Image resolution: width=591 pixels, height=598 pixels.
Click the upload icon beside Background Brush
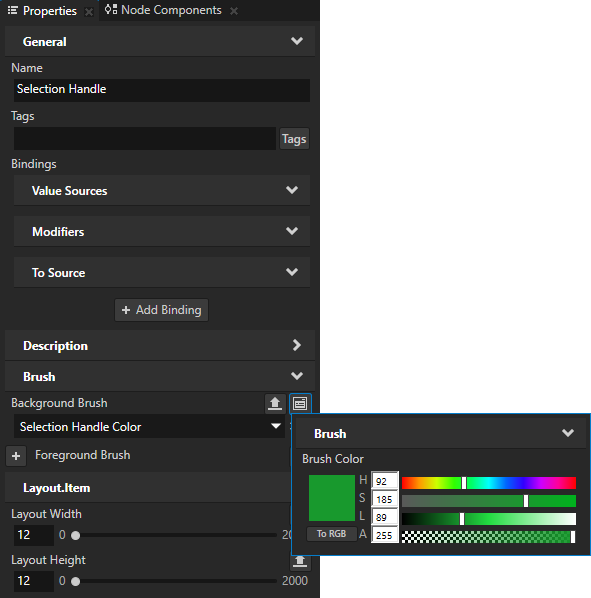tap(275, 403)
